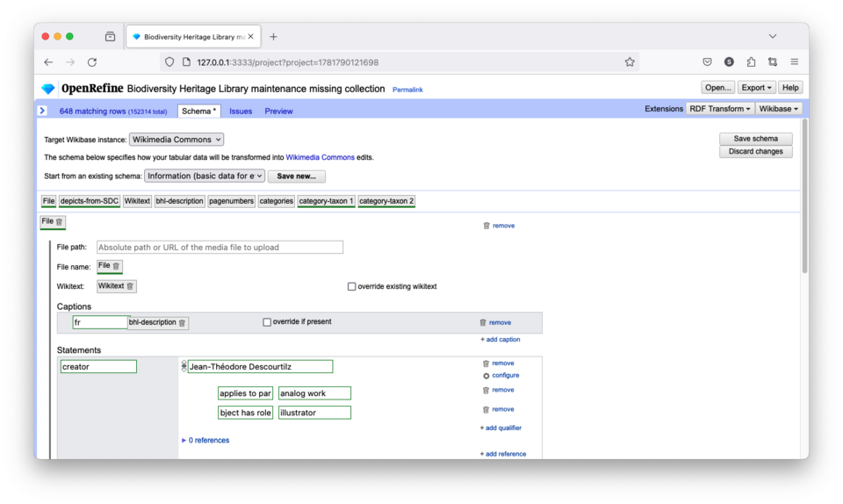This screenshot has width=843, height=504.
Task: Expand the collapsed left panel arrow
Action: 42,111
